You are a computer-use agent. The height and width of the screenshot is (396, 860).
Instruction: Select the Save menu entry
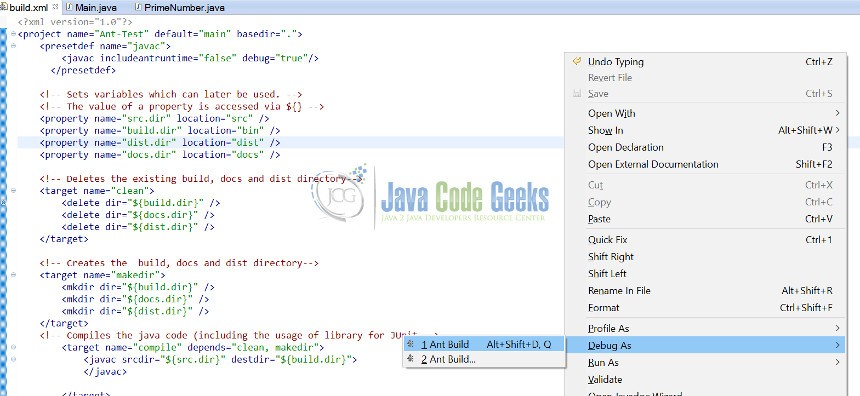pos(705,94)
